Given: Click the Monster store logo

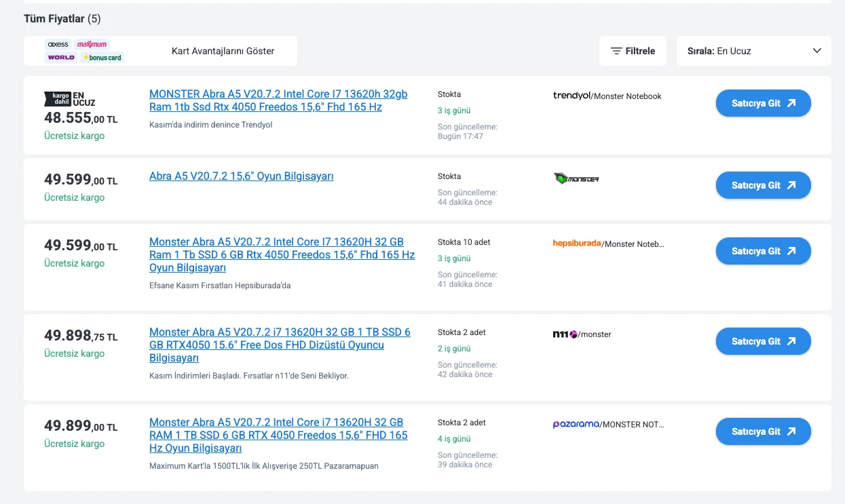Looking at the screenshot, I should tap(576, 178).
